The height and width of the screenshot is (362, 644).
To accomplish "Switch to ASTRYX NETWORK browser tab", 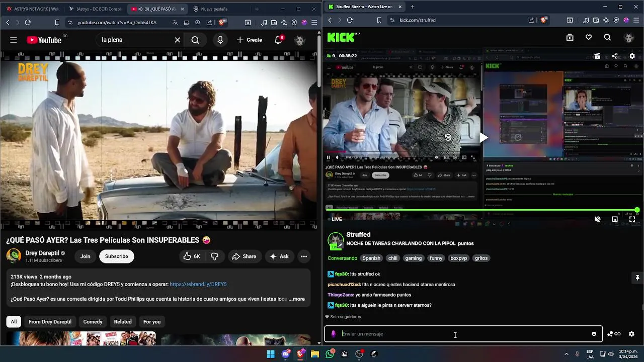I will point(32,9).
